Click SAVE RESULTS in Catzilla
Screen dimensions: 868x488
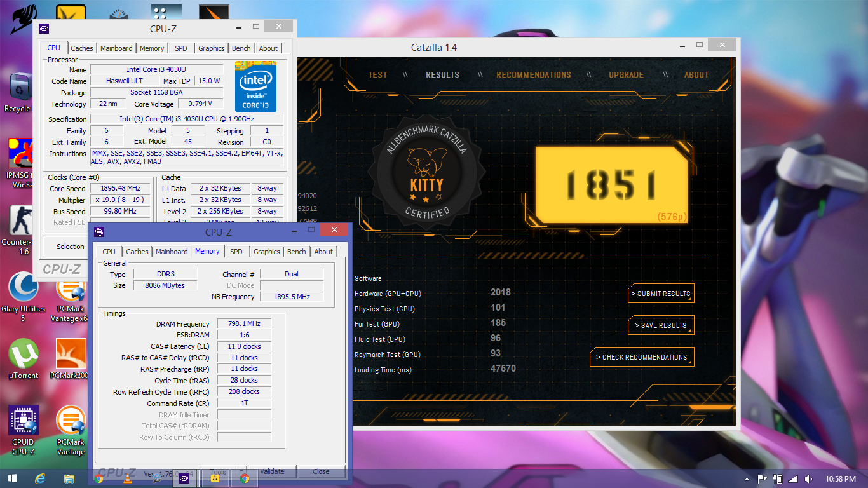(x=661, y=325)
